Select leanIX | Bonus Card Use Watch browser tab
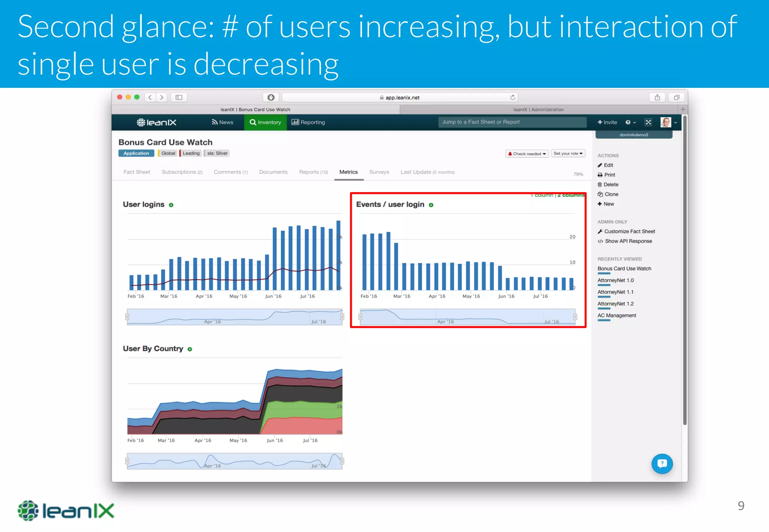Screen dimensions: 769x532 click(x=255, y=110)
